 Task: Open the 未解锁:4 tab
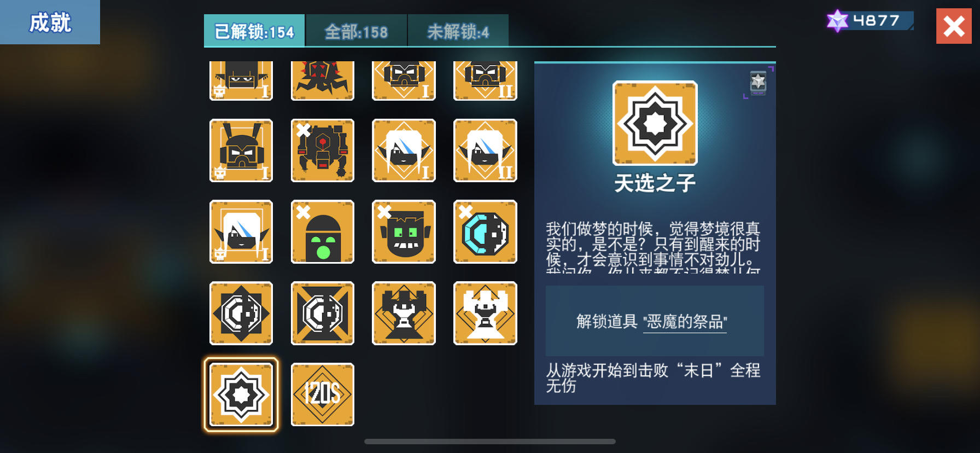tap(458, 31)
